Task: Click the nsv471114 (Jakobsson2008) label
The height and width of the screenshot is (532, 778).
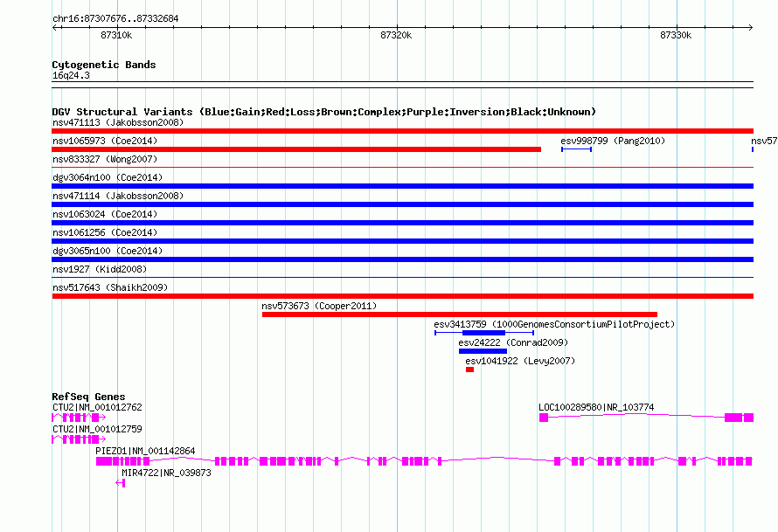Action: (118, 196)
